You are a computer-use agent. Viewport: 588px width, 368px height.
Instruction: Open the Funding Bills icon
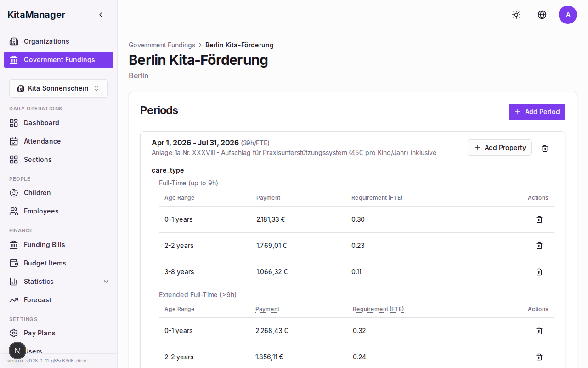tap(14, 245)
